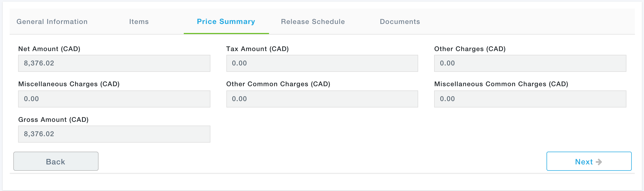Select the Other Charges (CAD) field

coord(530,63)
